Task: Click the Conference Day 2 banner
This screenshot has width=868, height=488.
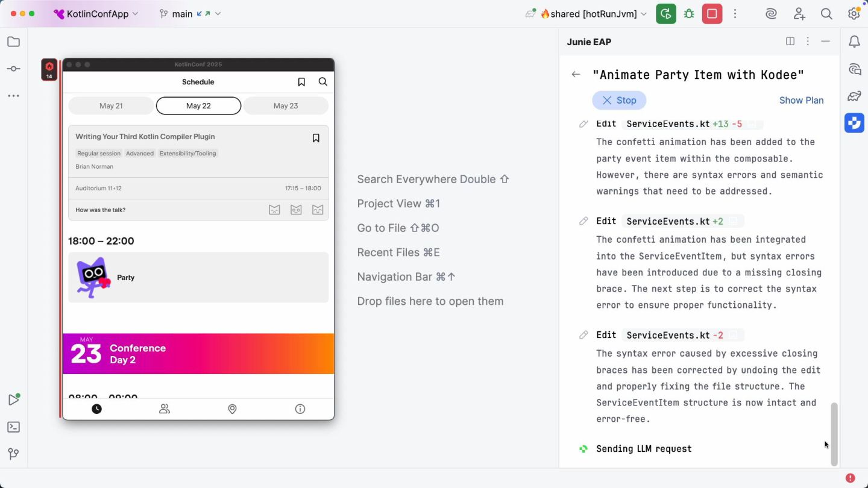Action: point(198,354)
